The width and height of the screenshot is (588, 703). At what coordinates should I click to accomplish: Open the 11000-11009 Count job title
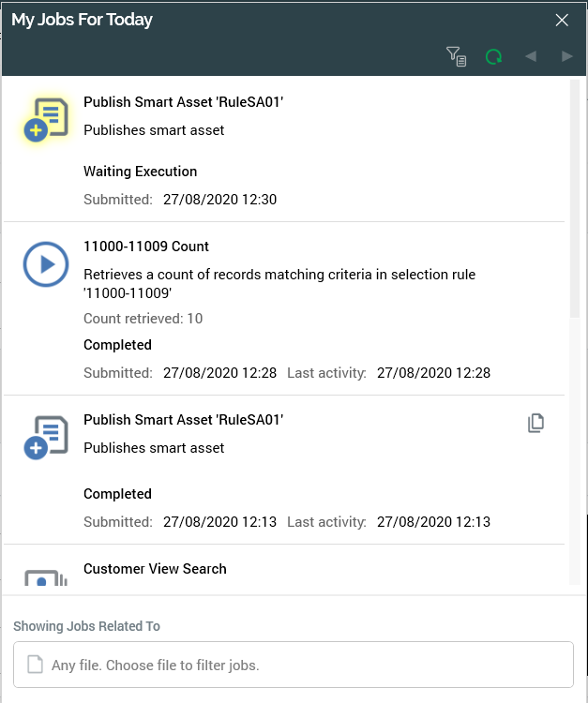coord(146,247)
